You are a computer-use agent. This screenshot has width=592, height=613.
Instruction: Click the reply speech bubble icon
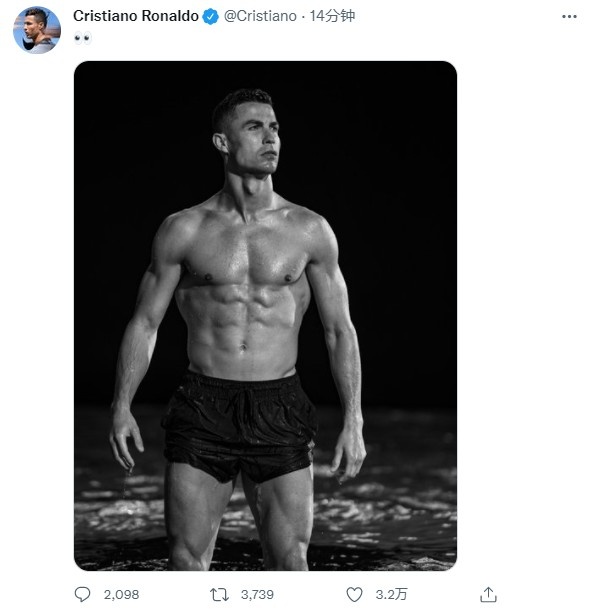click(82, 594)
